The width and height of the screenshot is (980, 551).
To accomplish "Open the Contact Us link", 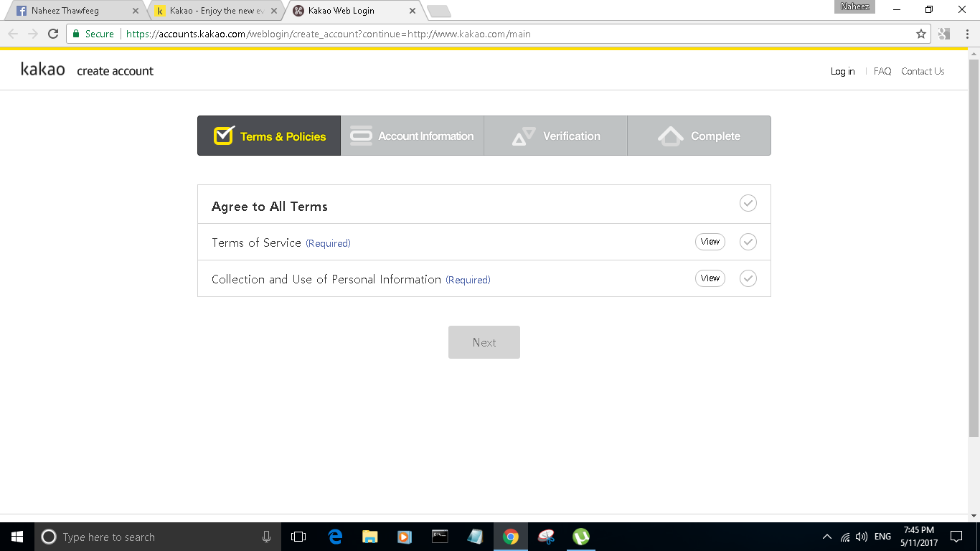I will coord(923,71).
